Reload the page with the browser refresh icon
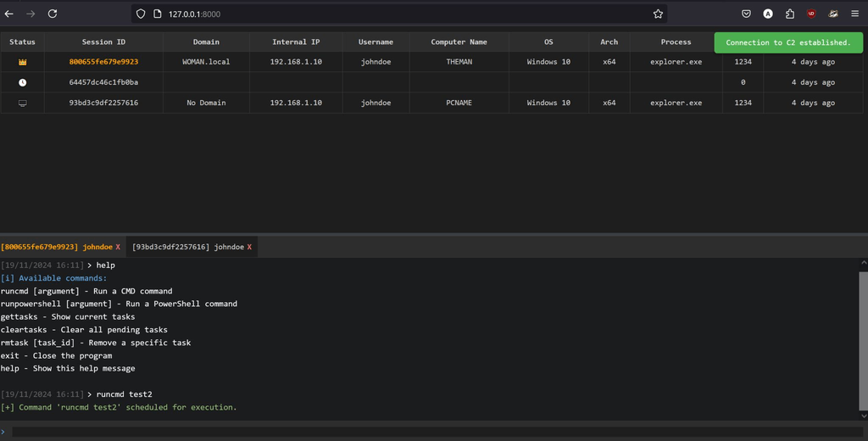868x441 pixels. click(53, 14)
